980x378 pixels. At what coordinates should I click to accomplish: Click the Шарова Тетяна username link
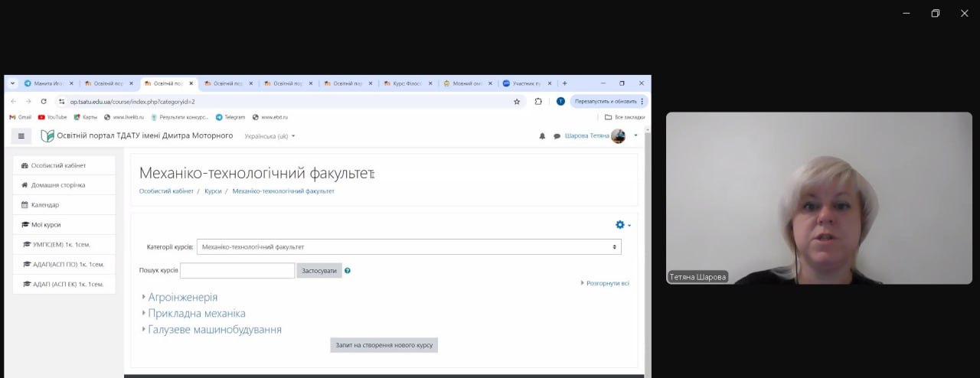[586, 136]
